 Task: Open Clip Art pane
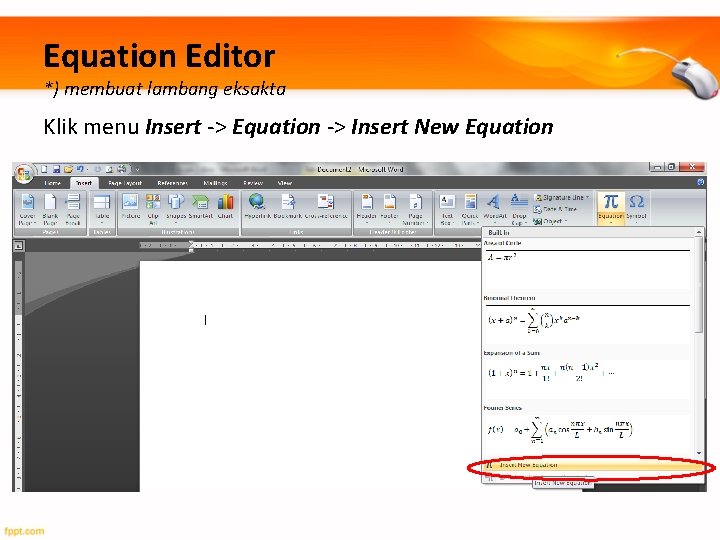click(x=153, y=209)
